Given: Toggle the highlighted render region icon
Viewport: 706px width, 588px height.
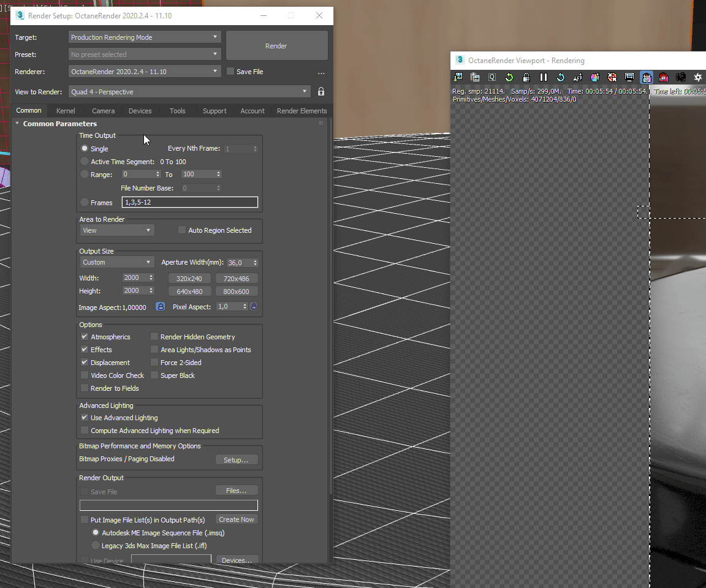Looking at the screenshot, I should pyautogui.click(x=647, y=77).
